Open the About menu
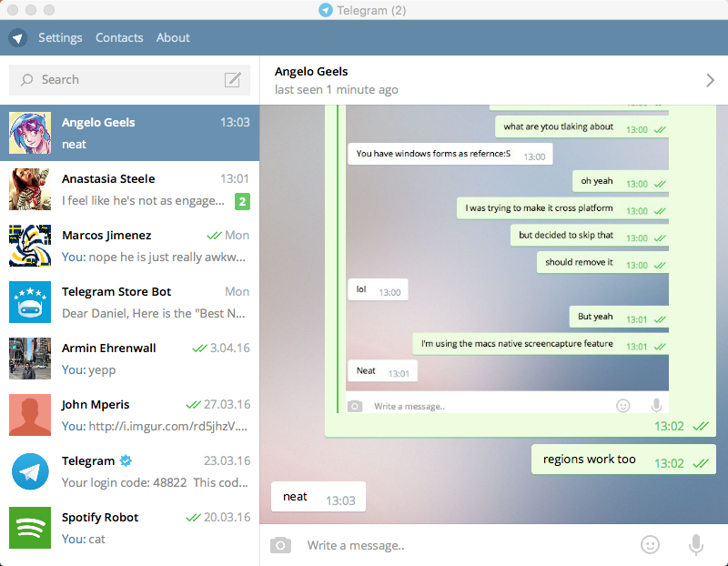The height and width of the screenshot is (566, 728). point(173,37)
